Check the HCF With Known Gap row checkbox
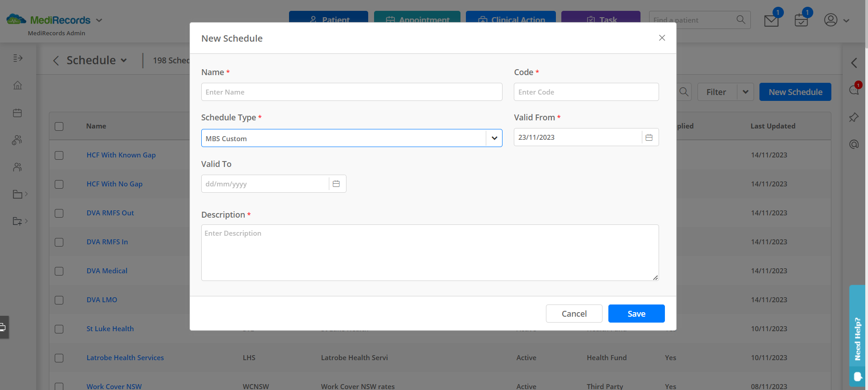The width and height of the screenshot is (868, 390). (x=59, y=155)
